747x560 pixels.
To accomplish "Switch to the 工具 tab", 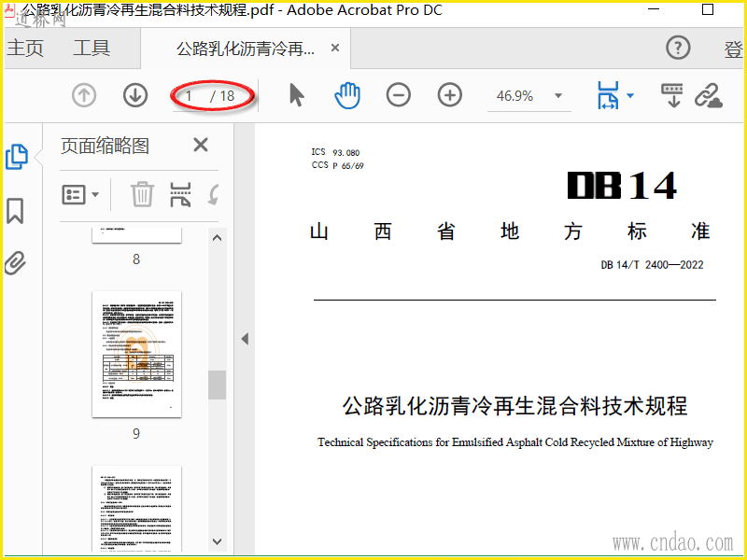I will [92, 49].
